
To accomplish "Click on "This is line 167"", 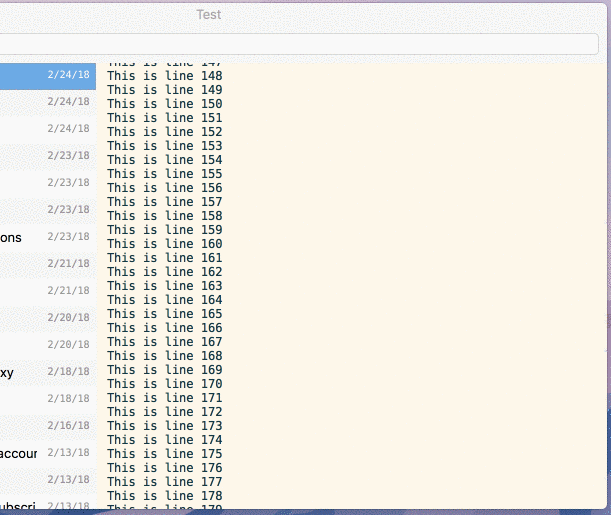I will [x=165, y=342].
